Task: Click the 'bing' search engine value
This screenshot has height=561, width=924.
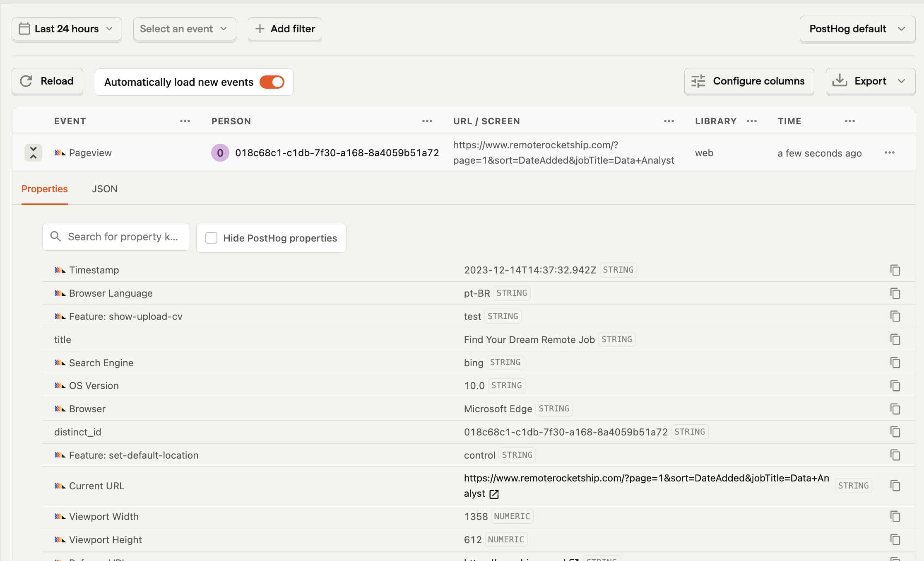Action: click(474, 363)
